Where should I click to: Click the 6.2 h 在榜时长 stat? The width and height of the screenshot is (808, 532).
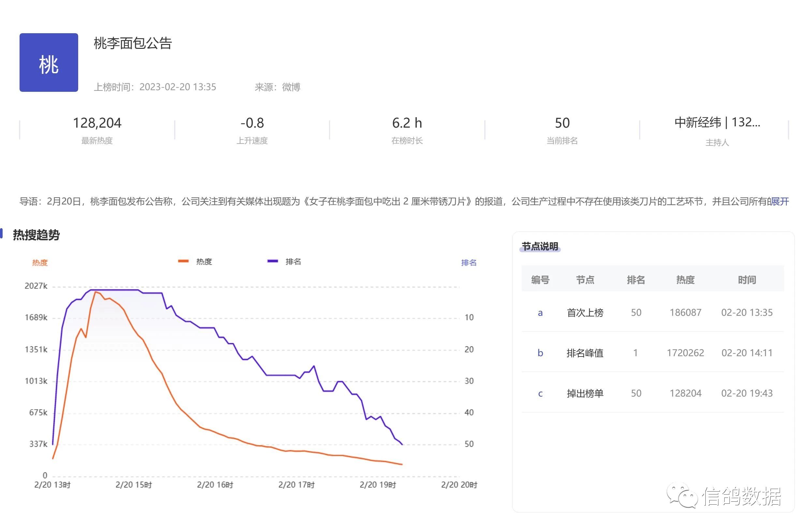point(407,123)
